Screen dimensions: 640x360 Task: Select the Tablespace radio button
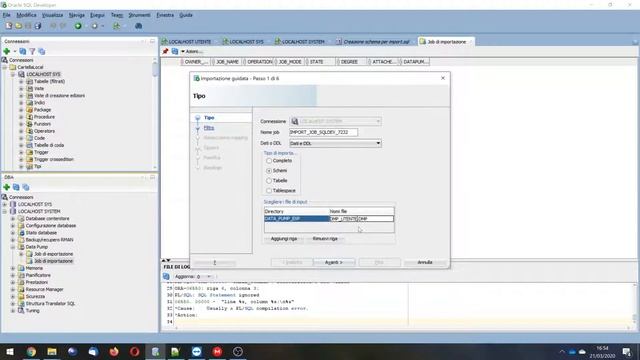(269, 191)
